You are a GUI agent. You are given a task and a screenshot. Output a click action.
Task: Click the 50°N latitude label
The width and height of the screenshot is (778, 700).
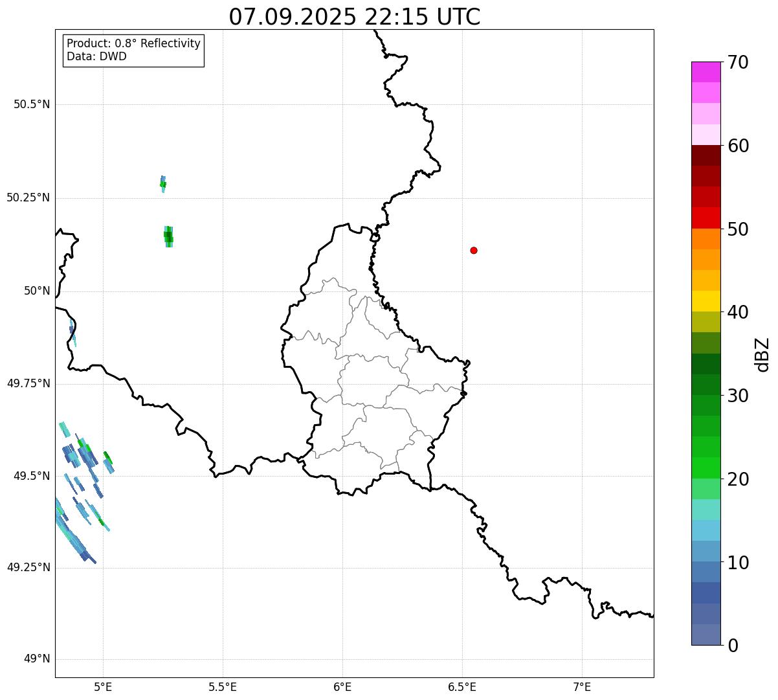pos(37,291)
